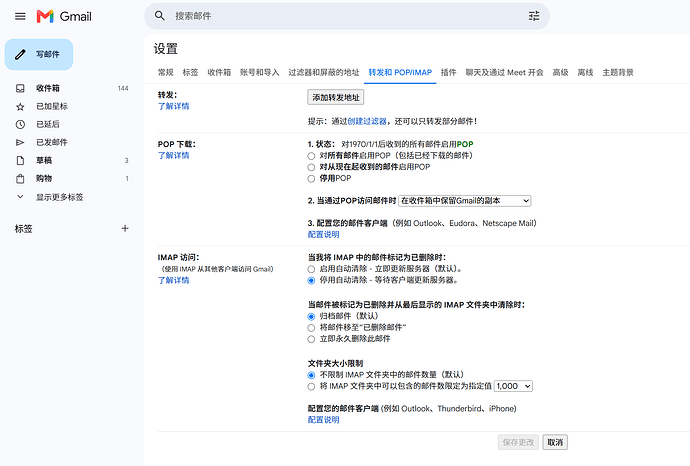Switch to the 标签 settings tab
Viewport: 690px width, 466px height.
190,72
